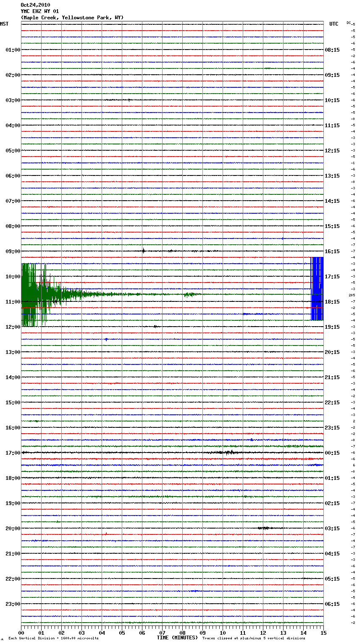Select the 18:00 MST time label

click(x=13, y=478)
